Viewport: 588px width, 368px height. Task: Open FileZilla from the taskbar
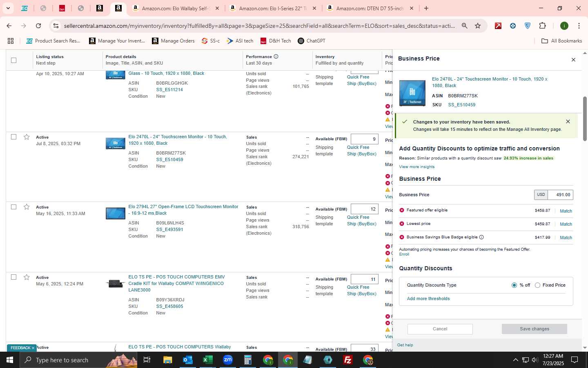click(348, 360)
